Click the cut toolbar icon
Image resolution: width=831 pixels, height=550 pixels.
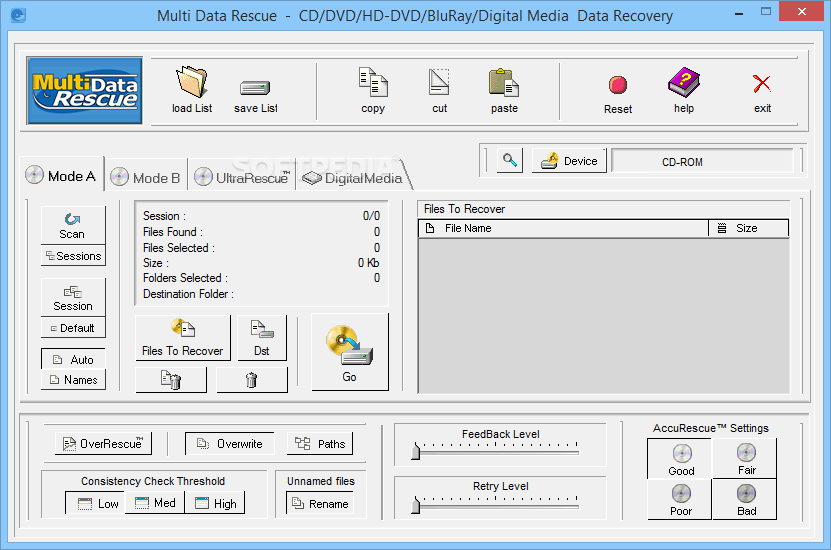coord(439,82)
